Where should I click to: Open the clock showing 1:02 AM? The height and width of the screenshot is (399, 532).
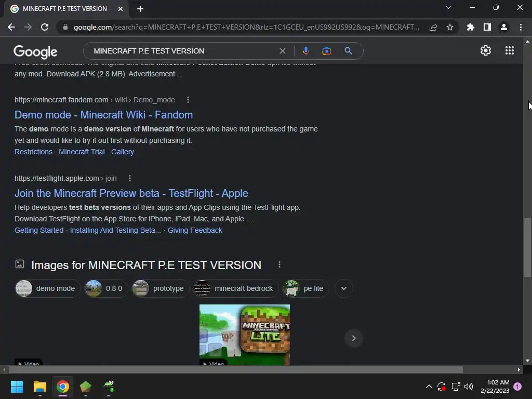coord(495,387)
